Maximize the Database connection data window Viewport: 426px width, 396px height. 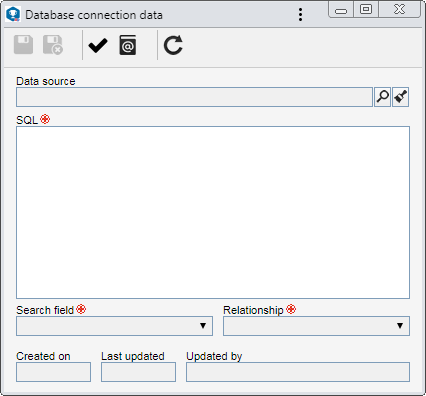click(366, 9)
